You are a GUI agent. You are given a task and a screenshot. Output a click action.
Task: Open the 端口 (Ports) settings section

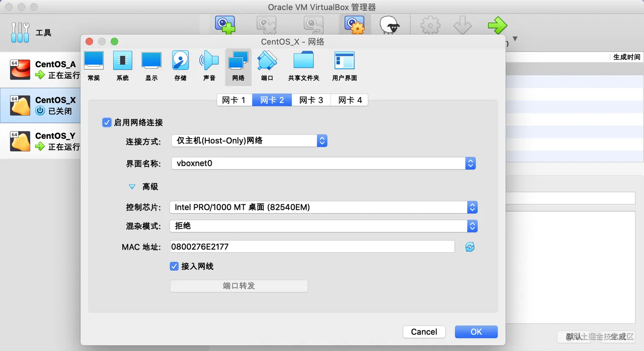(267, 66)
